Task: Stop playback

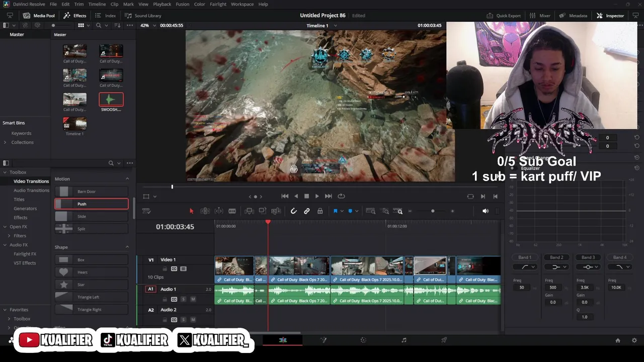Action: pos(306,196)
